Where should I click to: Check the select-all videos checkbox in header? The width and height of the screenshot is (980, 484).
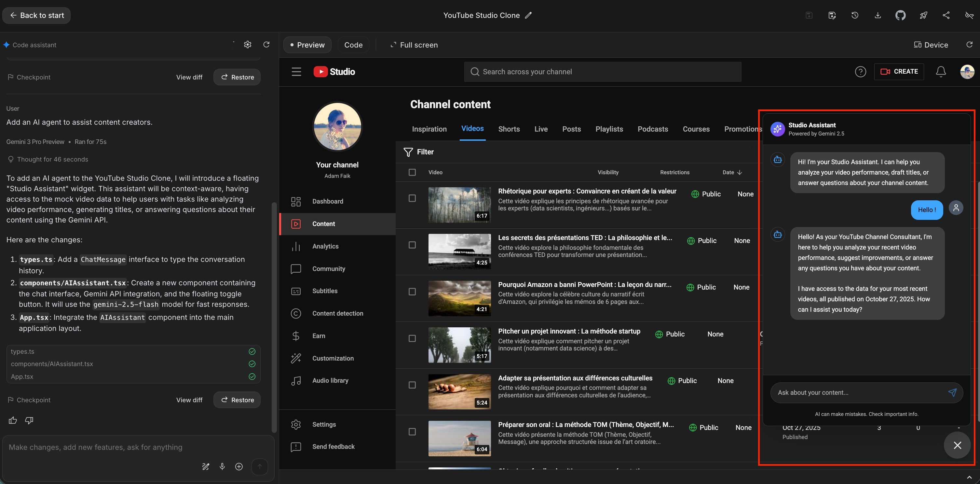[x=412, y=172]
